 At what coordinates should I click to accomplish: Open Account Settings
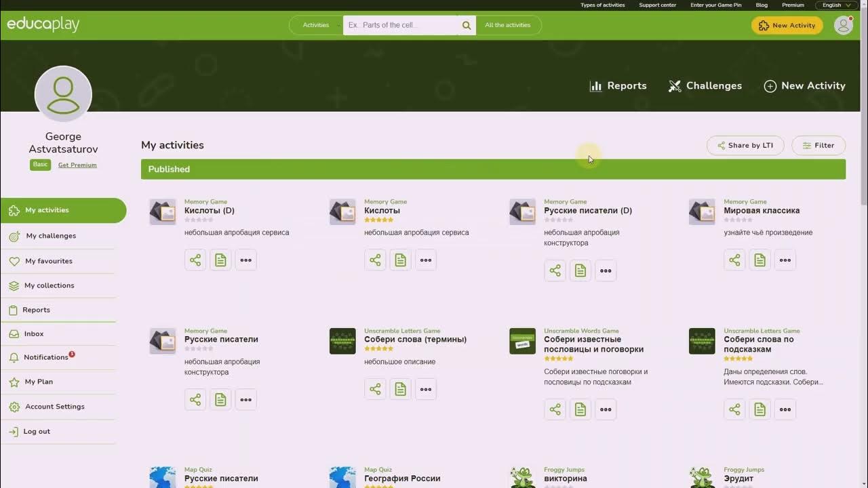coord(55,407)
